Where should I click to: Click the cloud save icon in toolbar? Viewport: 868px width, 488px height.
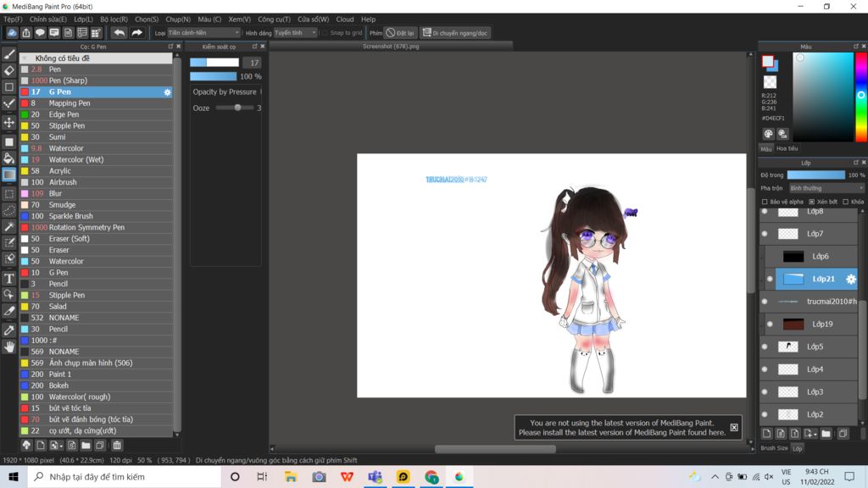[x=12, y=33]
